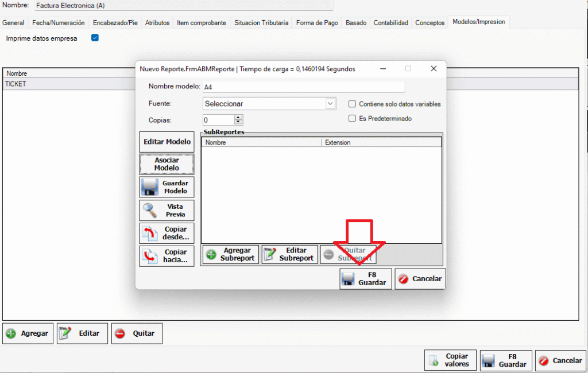Check the Es Predeterminado option
588x373 pixels.
pos(353,118)
